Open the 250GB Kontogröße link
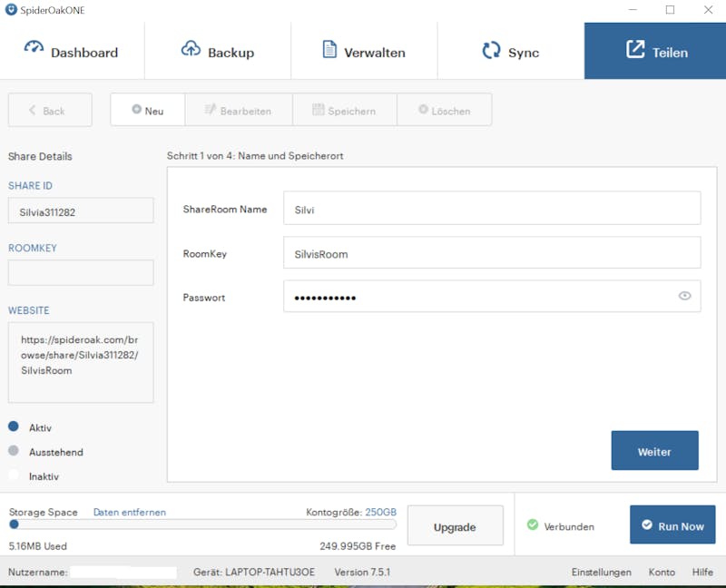This screenshot has width=726, height=588. pyautogui.click(x=380, y=512)
